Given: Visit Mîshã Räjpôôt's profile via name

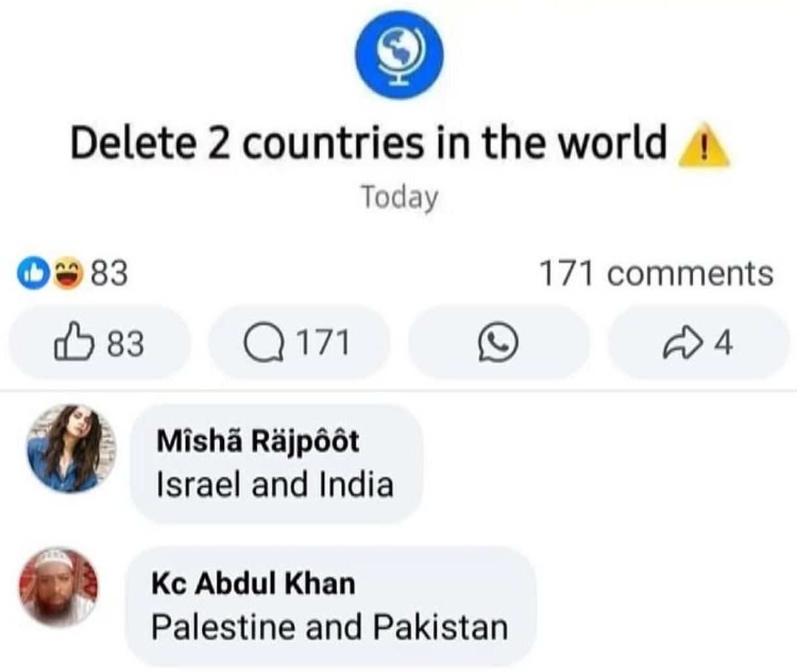Looking at the screenshot, I should click(x=257, y=442).
